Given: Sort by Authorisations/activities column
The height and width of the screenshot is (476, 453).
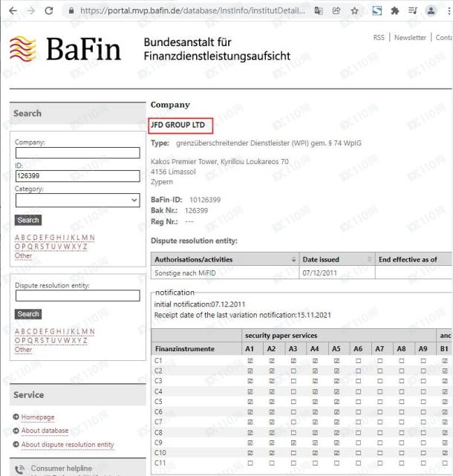Looking at the screenshot, I should coord(225,259).
